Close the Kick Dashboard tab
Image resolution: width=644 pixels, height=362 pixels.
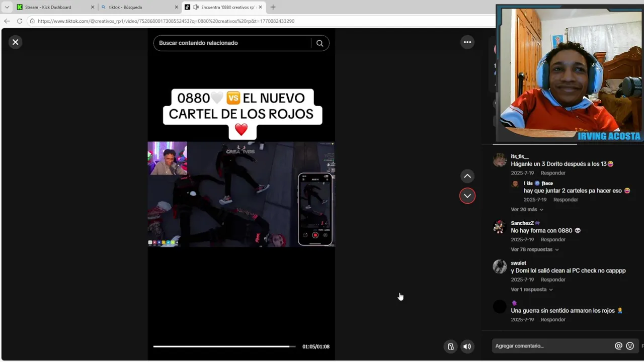[x=93, y=7]
